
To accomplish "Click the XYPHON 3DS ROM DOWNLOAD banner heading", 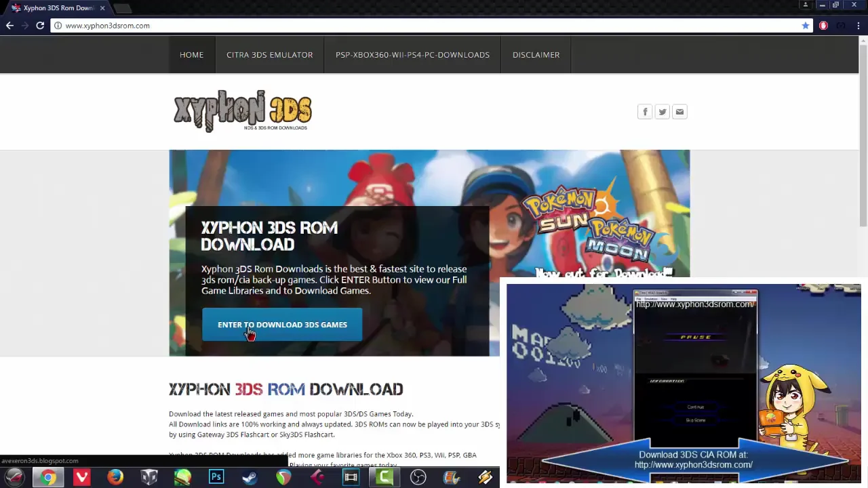I will point(269,236).
